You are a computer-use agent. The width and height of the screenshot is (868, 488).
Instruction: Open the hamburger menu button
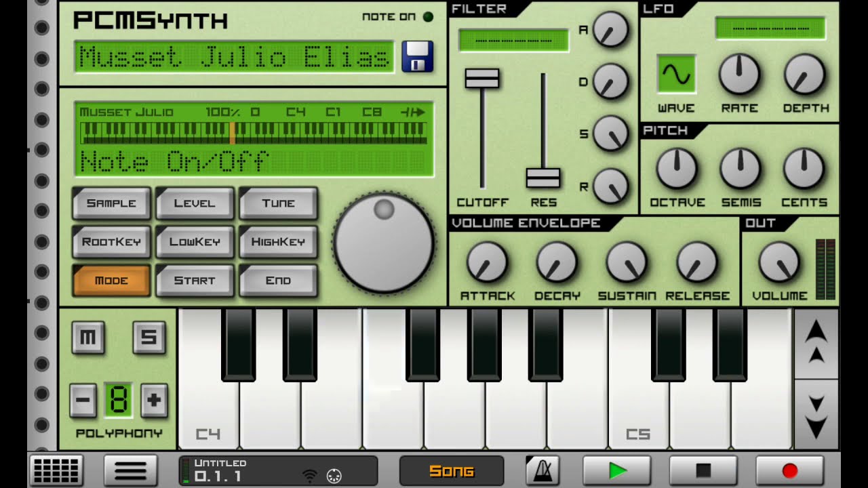(x=131, y=470)
